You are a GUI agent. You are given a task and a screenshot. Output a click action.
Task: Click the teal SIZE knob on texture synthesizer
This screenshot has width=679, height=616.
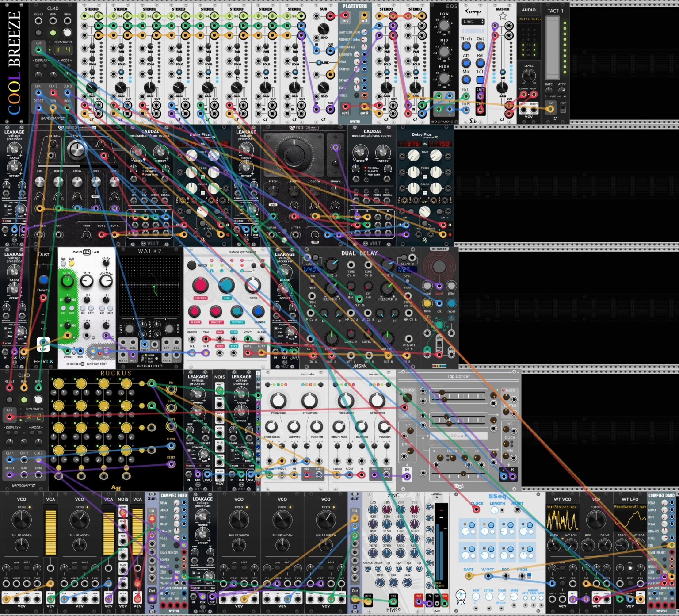pos(226,285)
